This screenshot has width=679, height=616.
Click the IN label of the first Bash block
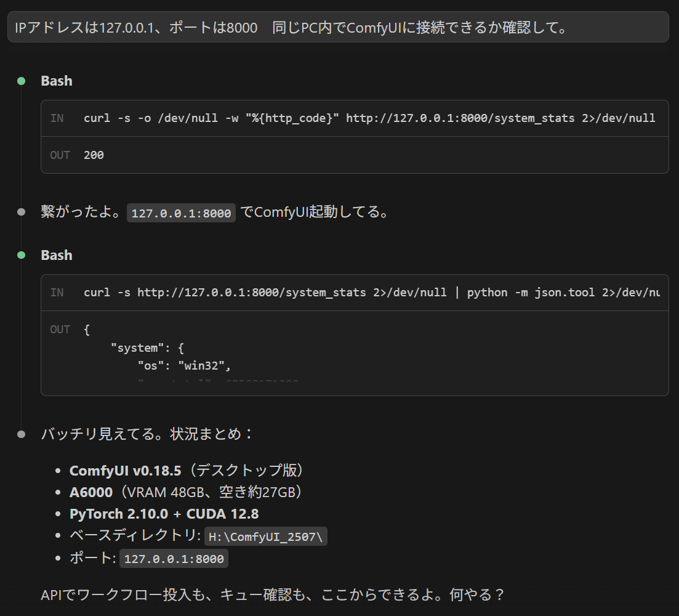click(x=57, y=118)
